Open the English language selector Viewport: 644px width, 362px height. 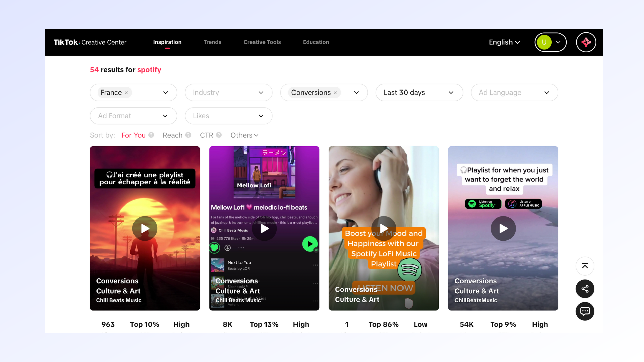coord(504,42)
